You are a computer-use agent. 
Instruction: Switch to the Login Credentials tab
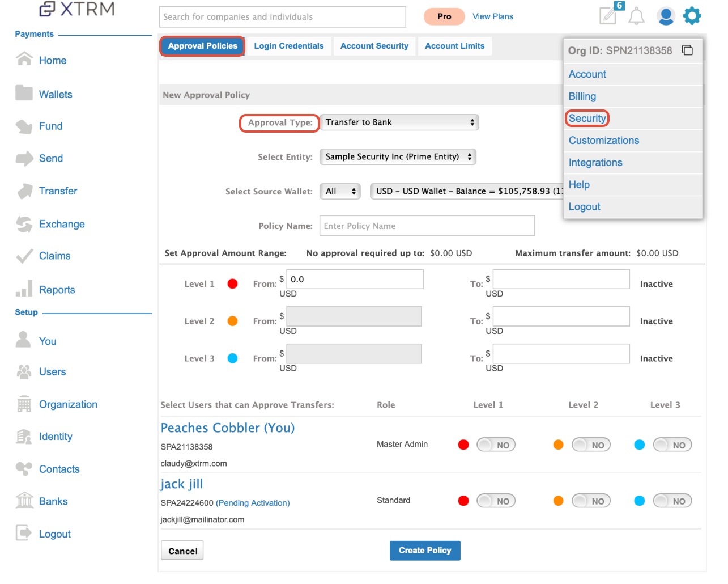(x=289, y=46)
